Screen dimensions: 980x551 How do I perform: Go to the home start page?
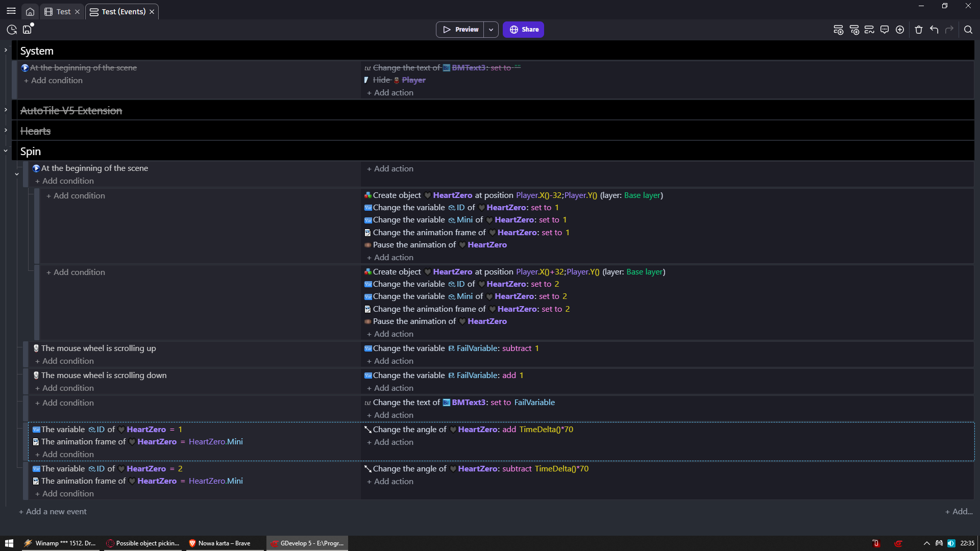tap(30, 12)
